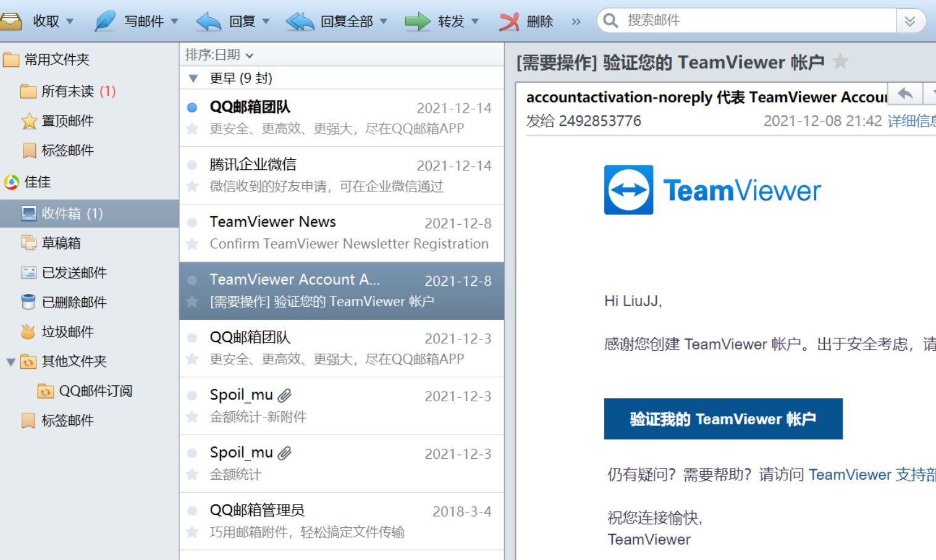
Task: Click the QQ邮件订阅 folder icon
Action: coord(46,391)
